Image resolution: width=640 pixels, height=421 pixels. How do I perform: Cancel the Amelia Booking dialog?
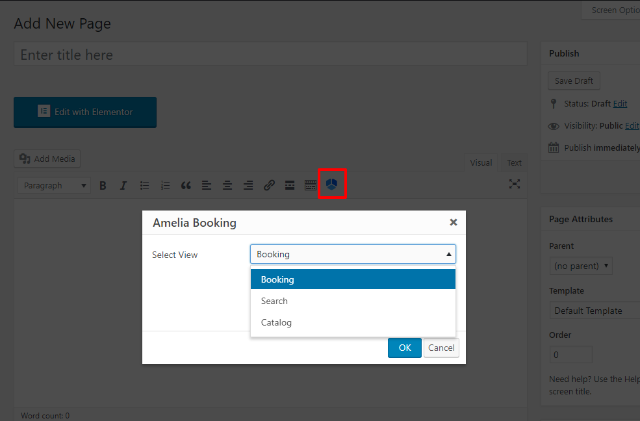point(441,348)
